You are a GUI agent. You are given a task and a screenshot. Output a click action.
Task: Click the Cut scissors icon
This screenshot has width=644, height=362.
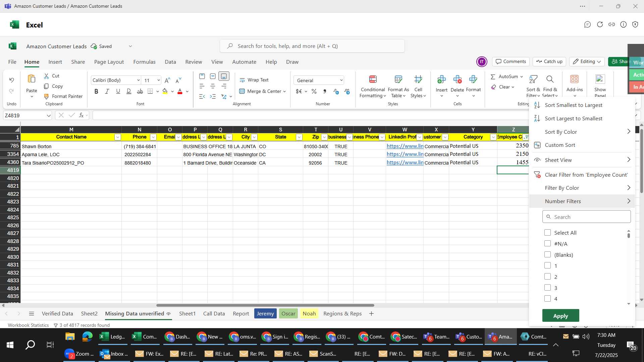[47, 76]
